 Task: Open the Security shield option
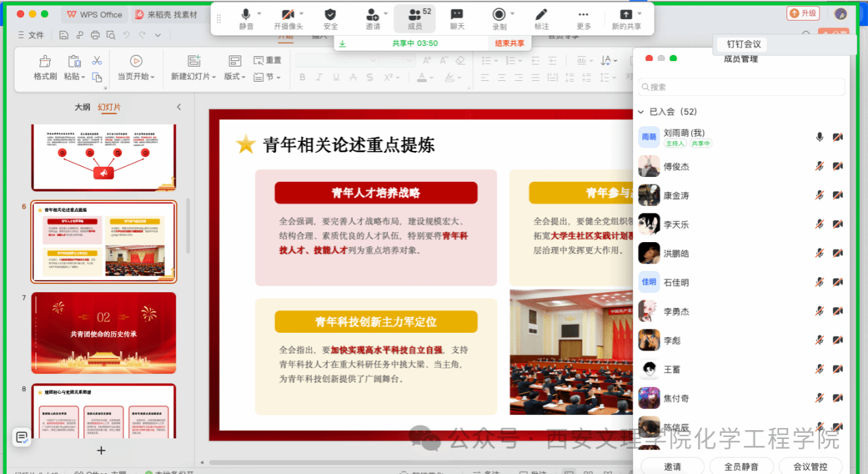330,19
